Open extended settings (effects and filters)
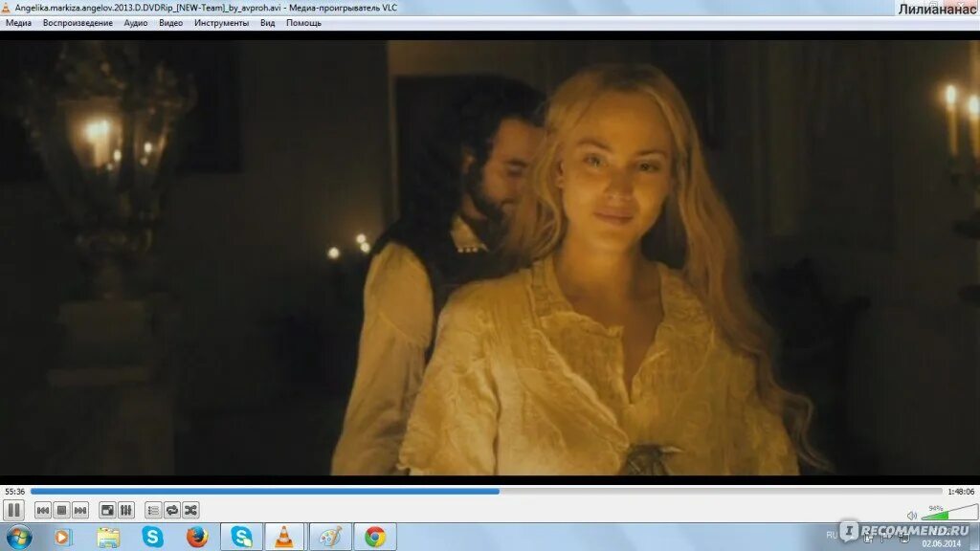980x551 pixels. click(126, 511)
